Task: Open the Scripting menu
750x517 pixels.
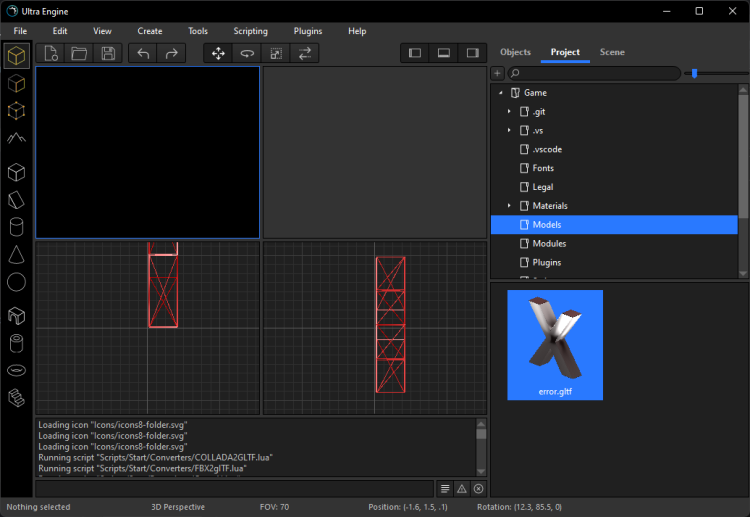Action: click(250, 31)
